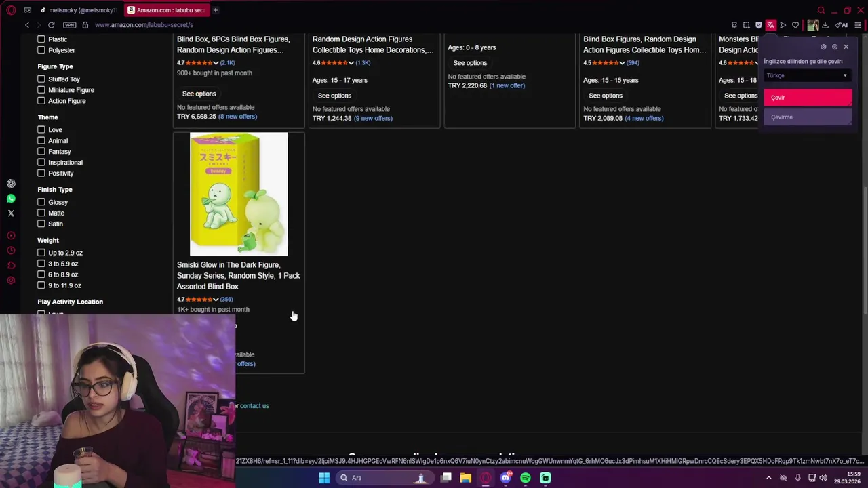Open the Türkçe target language dropdown
Viewport: 868px width, 488px height.
tap(807, 75)
